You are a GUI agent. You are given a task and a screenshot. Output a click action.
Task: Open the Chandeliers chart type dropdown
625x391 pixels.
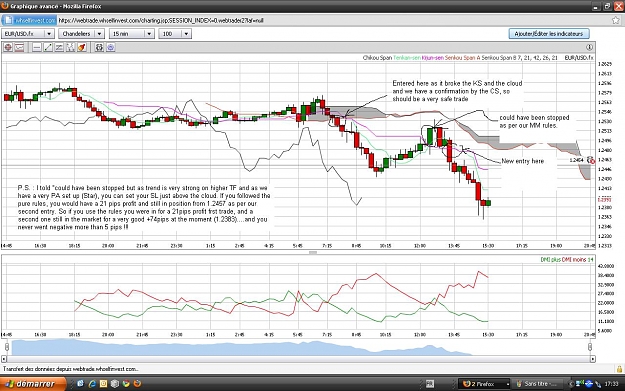pyautogui.click(x=82, y=33)
